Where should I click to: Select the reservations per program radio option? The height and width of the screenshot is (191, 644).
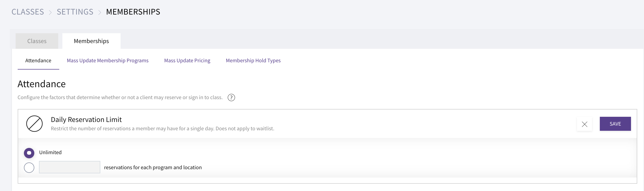[29, 168]
